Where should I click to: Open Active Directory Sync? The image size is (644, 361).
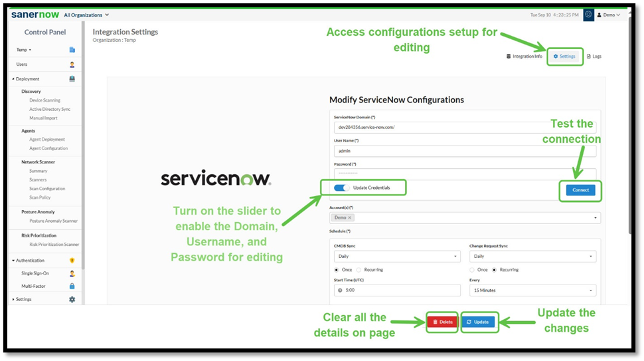[50, 110]
